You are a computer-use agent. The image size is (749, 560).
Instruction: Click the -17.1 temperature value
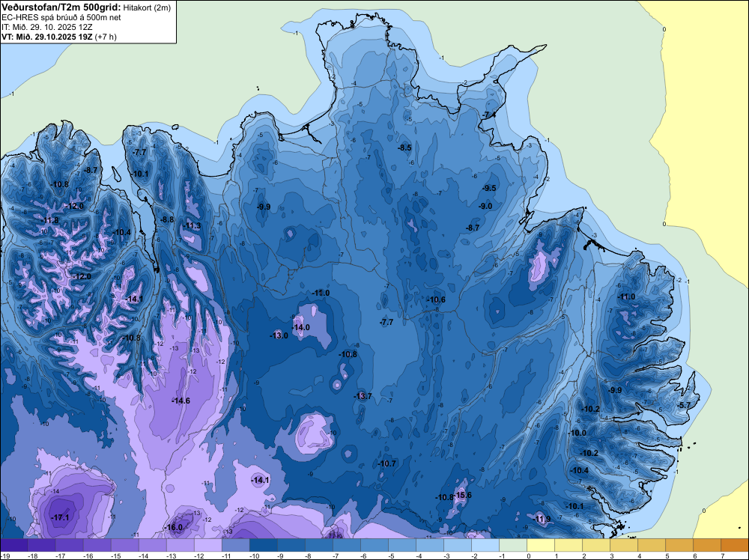(x=60, y=517)
